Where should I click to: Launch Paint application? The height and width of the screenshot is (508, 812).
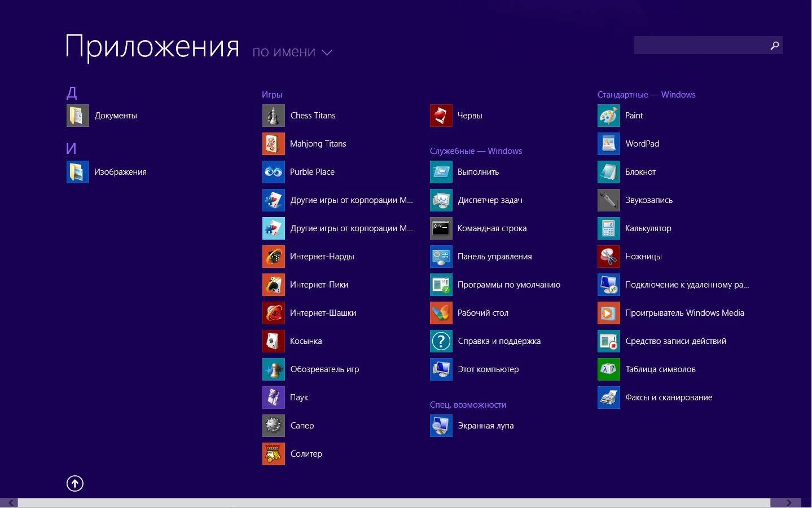(x=620, y=116)
